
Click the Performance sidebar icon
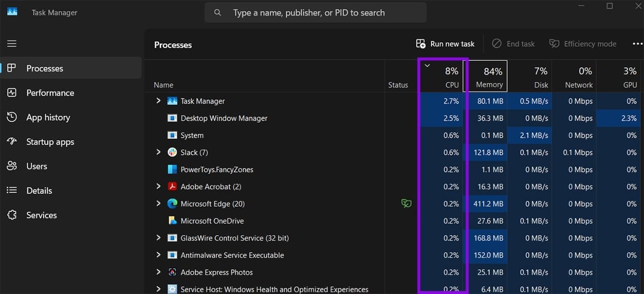coord(12,93)
